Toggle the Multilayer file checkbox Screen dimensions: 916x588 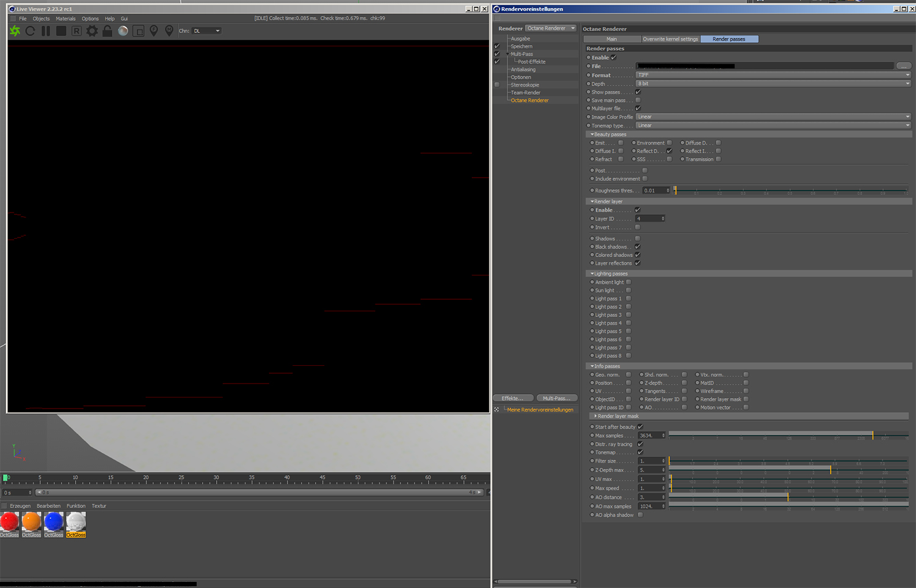638,108
